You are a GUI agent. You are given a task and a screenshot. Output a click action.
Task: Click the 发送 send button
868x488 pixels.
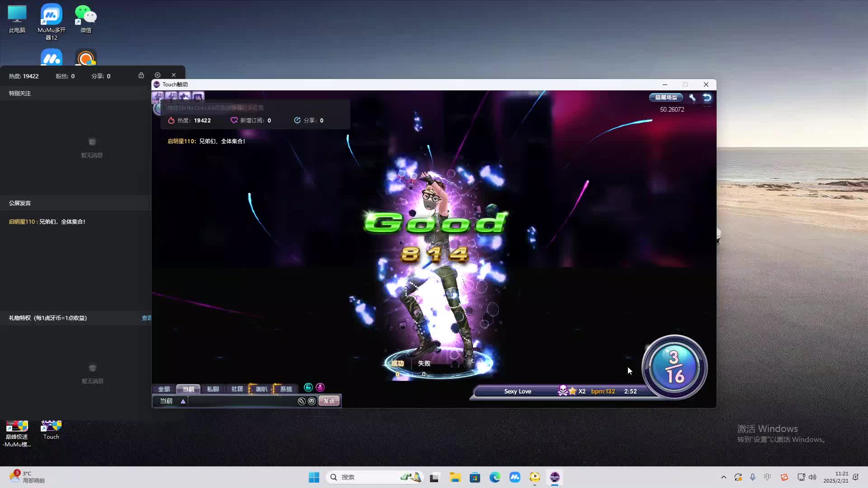tap(328, 401)
